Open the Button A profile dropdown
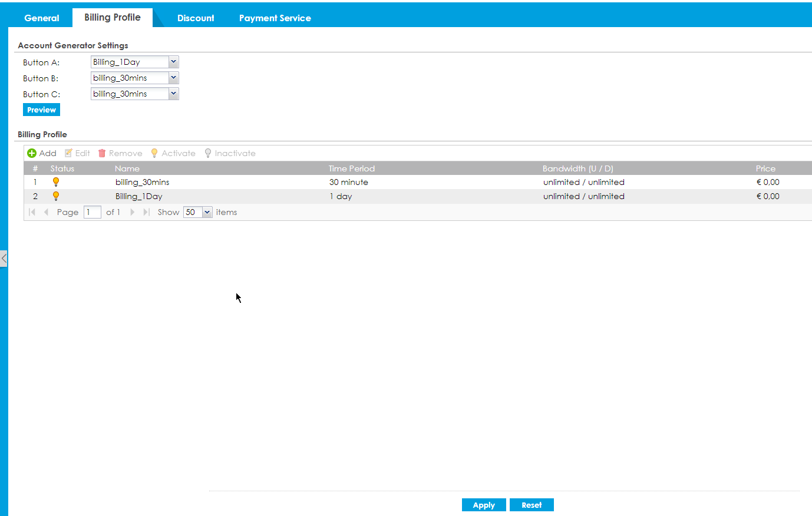Viewport: 812px width, 516px height. (x=173, y=62)
